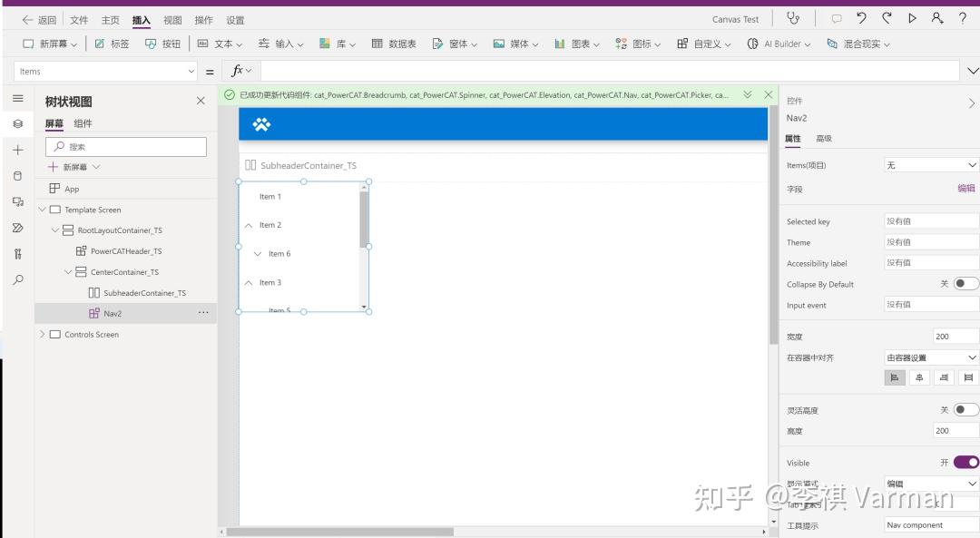Select the 数据表 (Data table) insert icon
The height and width of the screenshot is (538, 980).
click(x=395, y=43)
